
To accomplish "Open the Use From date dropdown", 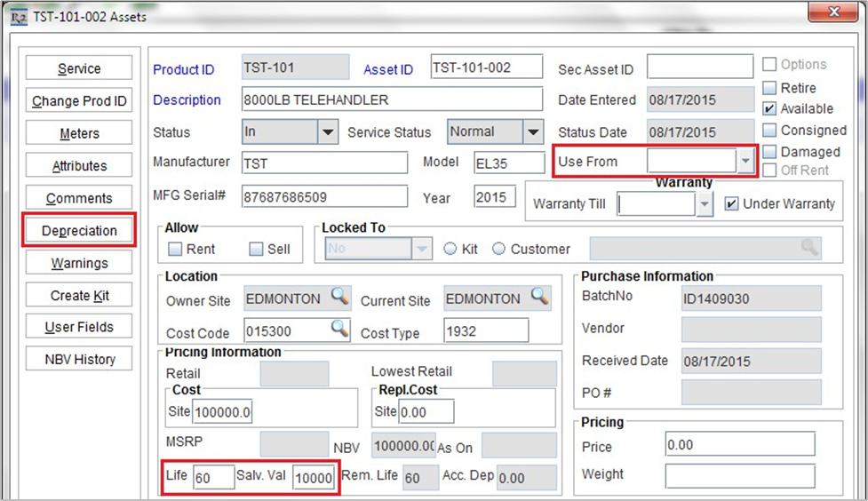I will pos(745,161).
